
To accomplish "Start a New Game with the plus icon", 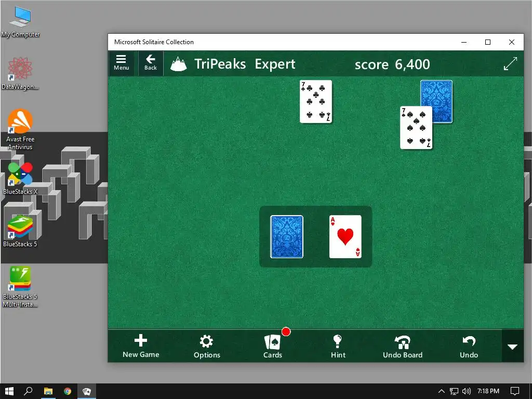I will point(141,346).
